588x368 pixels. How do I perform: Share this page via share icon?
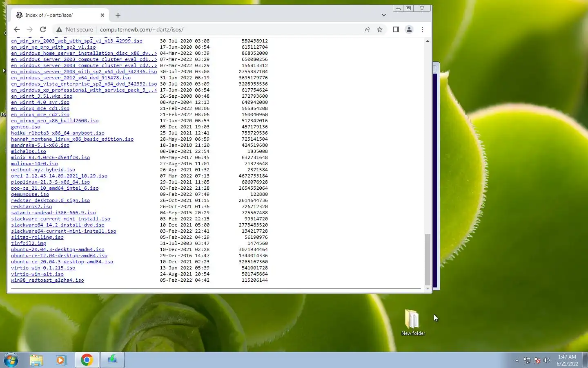[x=367, y=29]
